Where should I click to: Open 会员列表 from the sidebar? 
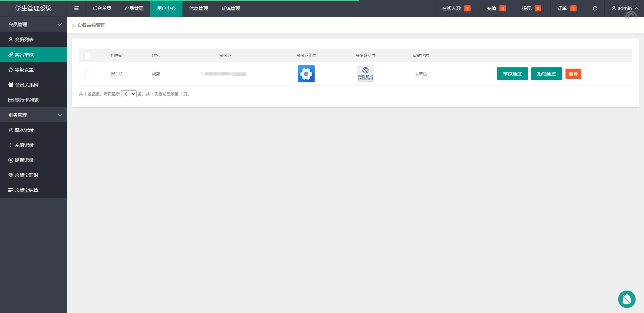[x=24, y=40]
